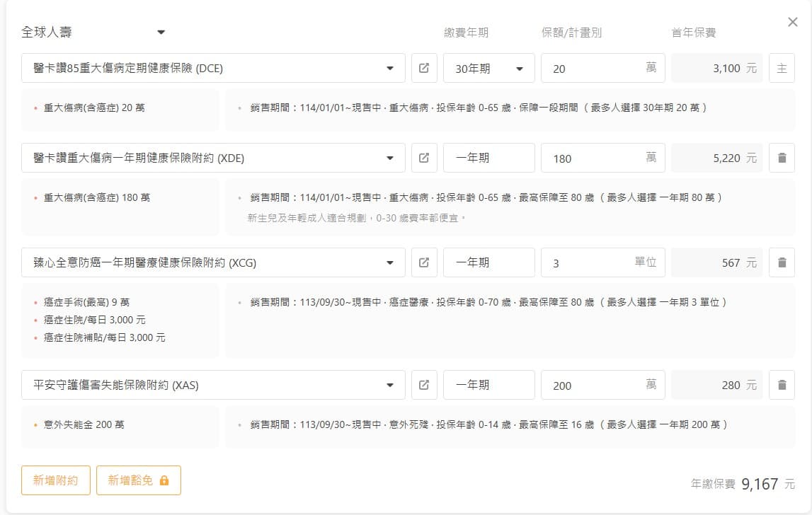
Task: Open the XDE rider product dropdown
Action: point(390,158)
